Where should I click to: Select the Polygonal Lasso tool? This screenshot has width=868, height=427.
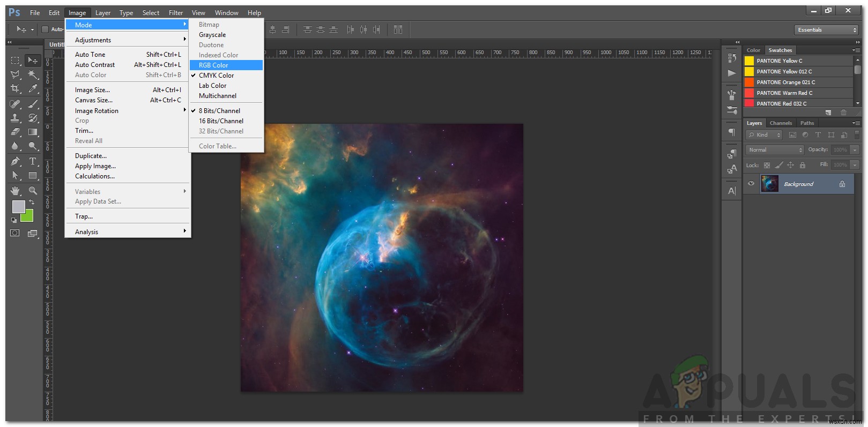click(x=15, y=74)
